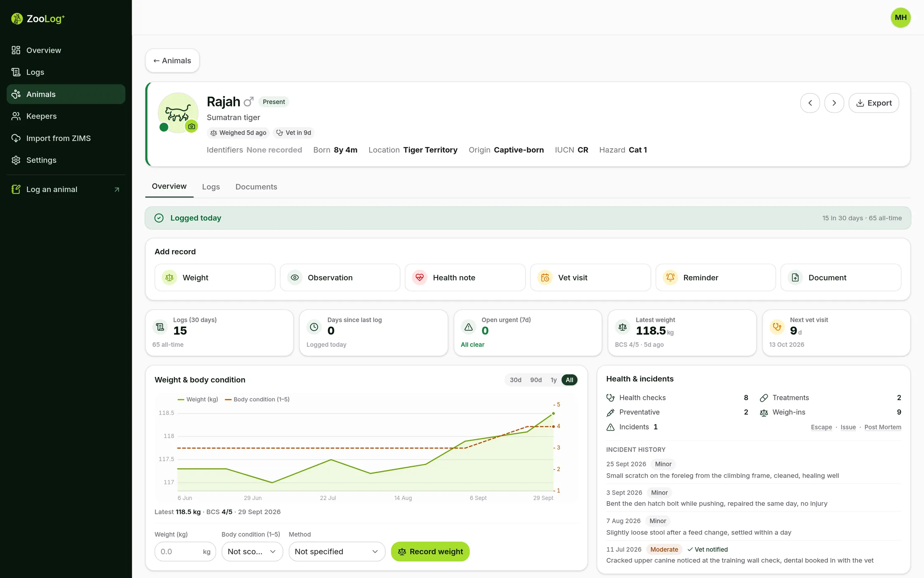Click the Export button
The width and height of the screenshot is (924, 578).
click(874, 103)
